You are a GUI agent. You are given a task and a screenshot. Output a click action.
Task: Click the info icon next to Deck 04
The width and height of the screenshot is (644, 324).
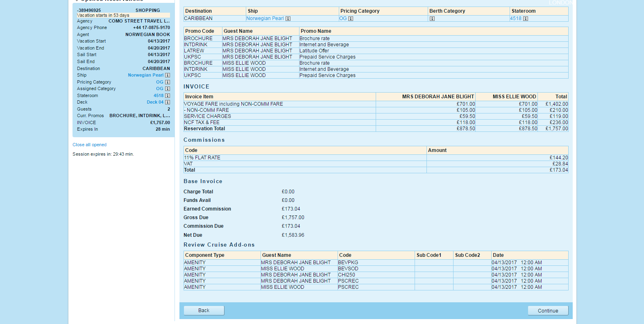(x=168, y=102)
